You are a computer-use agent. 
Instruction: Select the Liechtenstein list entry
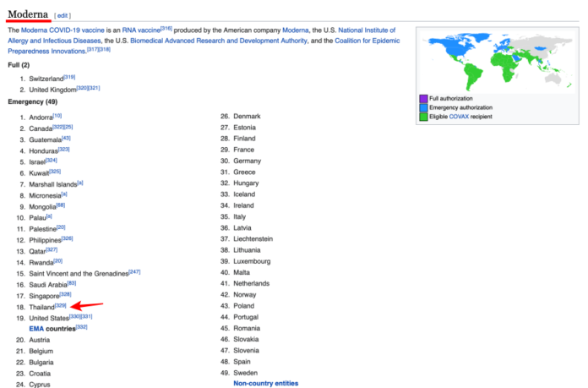[x=253, y=239]
